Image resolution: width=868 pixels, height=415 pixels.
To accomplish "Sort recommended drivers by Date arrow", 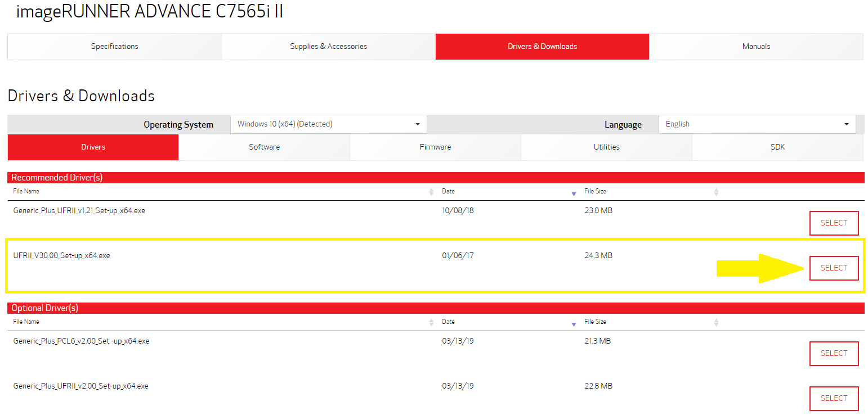I will click(574, 193).
